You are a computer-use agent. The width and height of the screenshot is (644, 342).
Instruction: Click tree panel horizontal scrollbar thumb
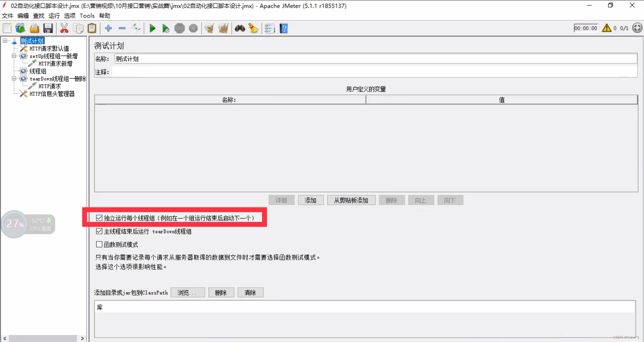tap(43, 338)
